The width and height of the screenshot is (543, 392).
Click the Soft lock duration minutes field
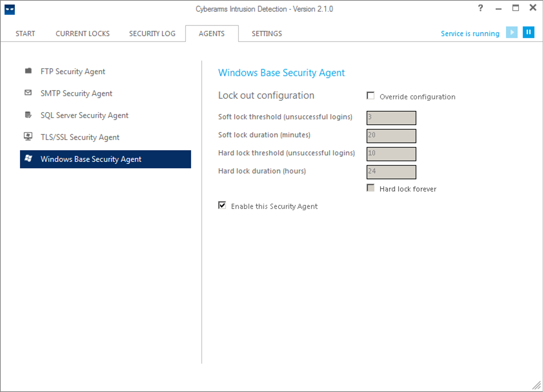(391, 136)
